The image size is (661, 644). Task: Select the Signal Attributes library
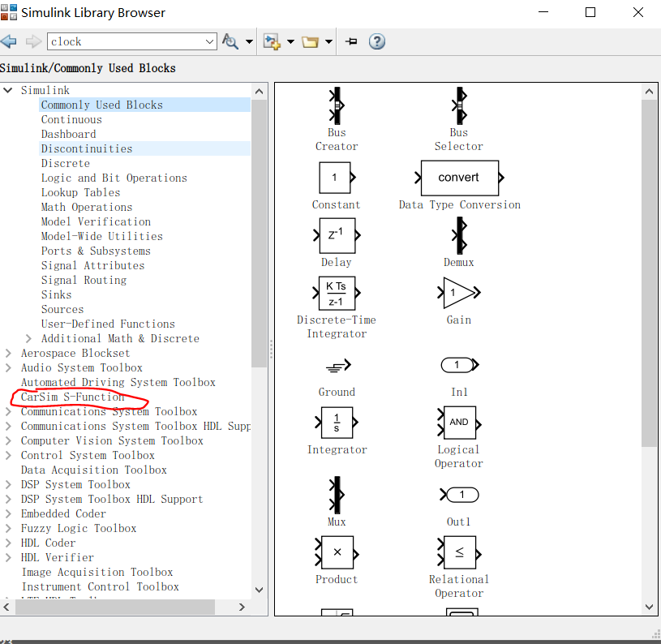click(92, 265)
